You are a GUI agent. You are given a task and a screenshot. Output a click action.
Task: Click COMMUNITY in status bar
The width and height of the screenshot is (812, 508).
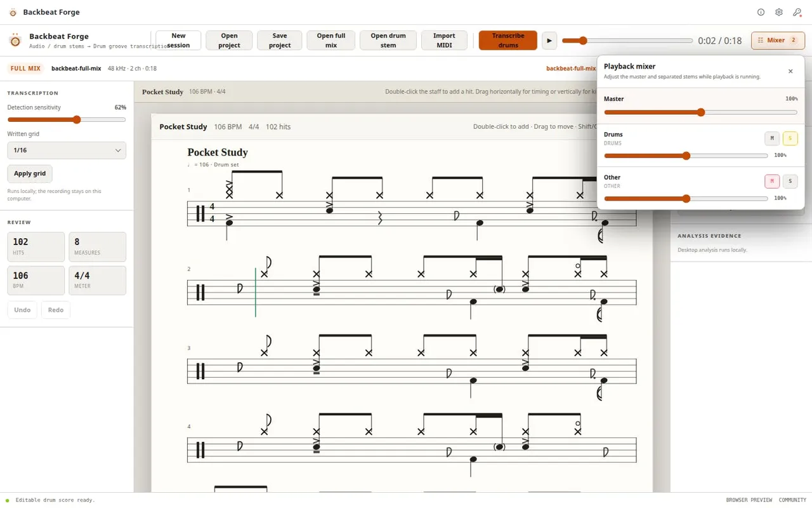click(x=792, y=500)
